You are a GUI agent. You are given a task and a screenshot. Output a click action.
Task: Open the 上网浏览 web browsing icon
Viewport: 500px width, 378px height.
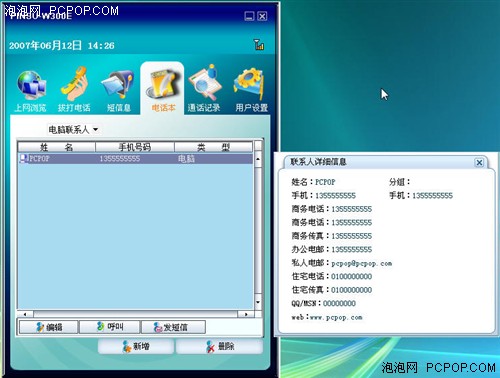pos(31,90)
